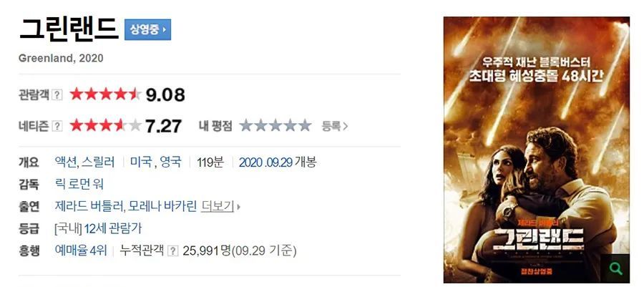This screenshot has height=287, width=644.
Task: Open director 릭 로먼 워 page
Action: pyautogui.click(x=79, y=183)
